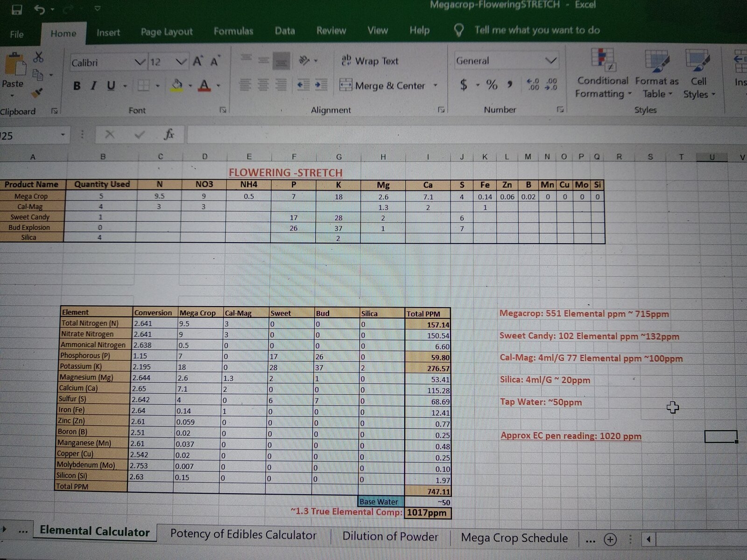Open borders dropdown arrow
Viewport: 747px width, 560px height.
click(157, 85)
